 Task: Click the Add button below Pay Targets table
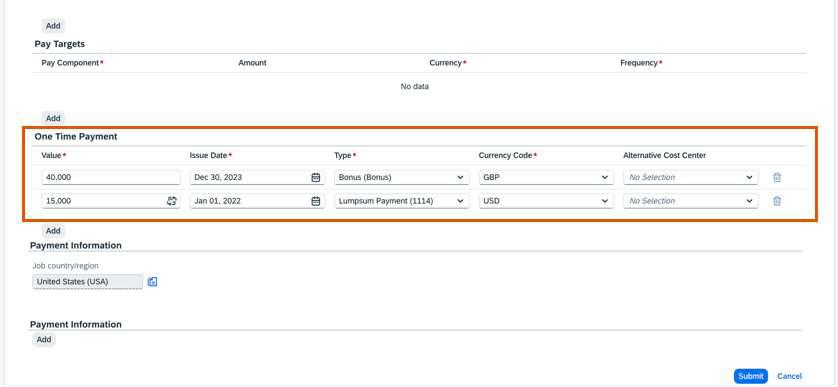pyautogui.click(x=53, y=118)
